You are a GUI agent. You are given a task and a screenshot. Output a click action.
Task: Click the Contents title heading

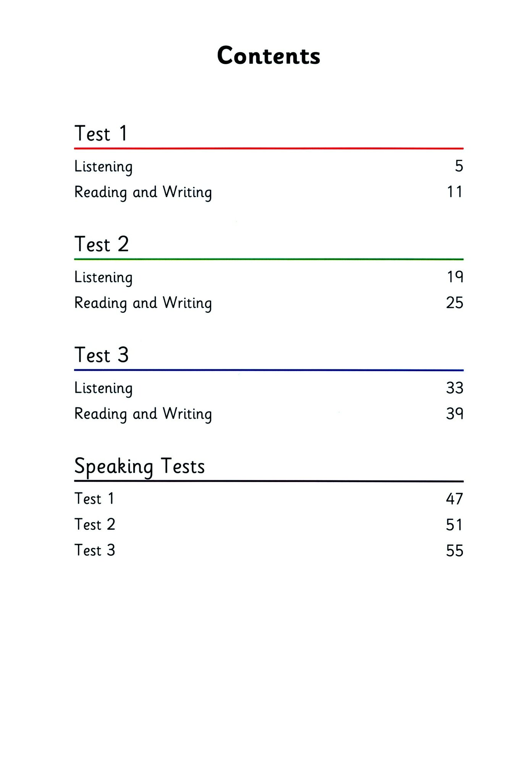point(268,56)
